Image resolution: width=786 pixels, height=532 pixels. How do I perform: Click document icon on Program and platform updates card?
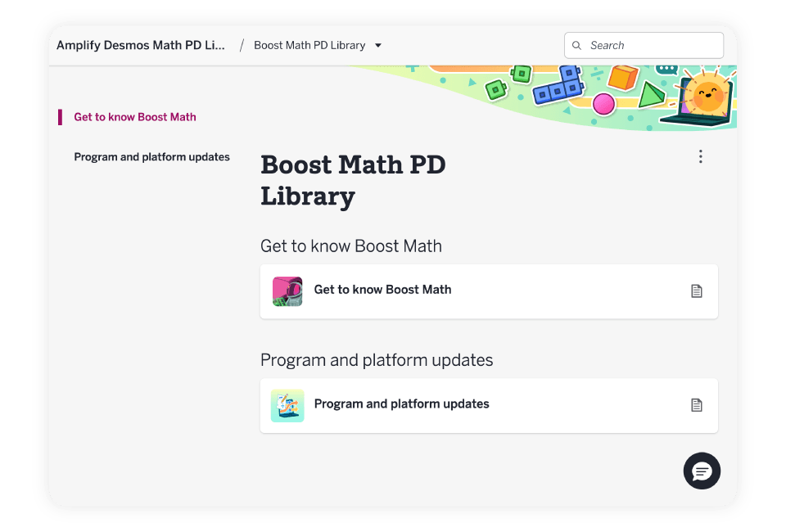pyautogui.click(x=696, y=405)
